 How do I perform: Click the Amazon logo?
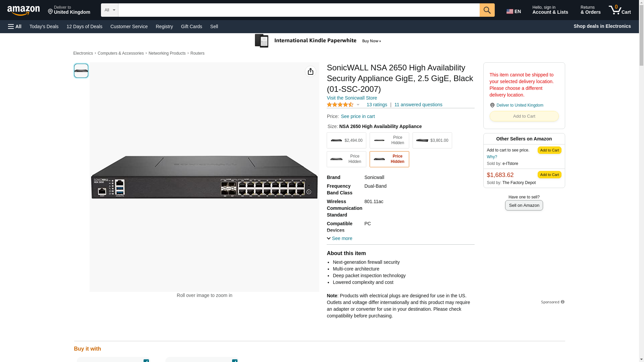(23, 10)
